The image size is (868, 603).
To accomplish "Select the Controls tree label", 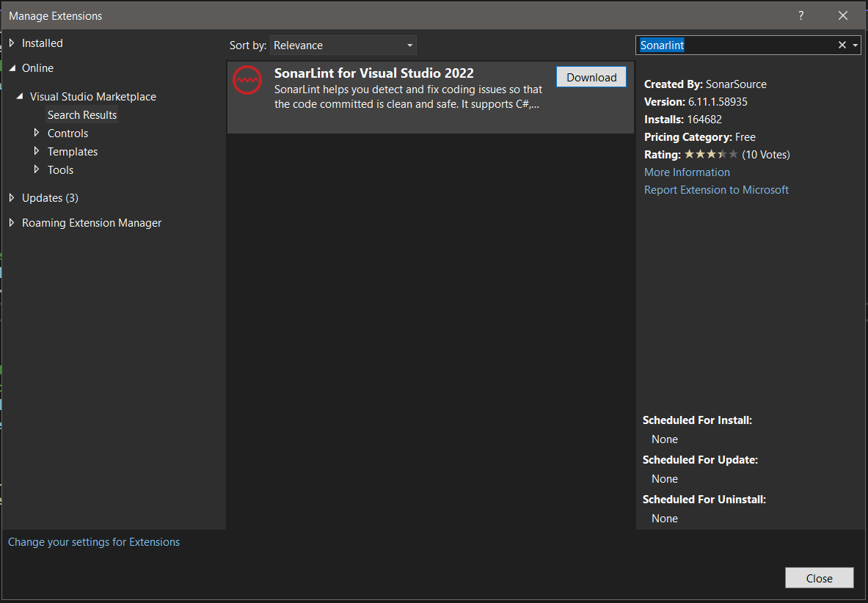I will pos(68,134).
